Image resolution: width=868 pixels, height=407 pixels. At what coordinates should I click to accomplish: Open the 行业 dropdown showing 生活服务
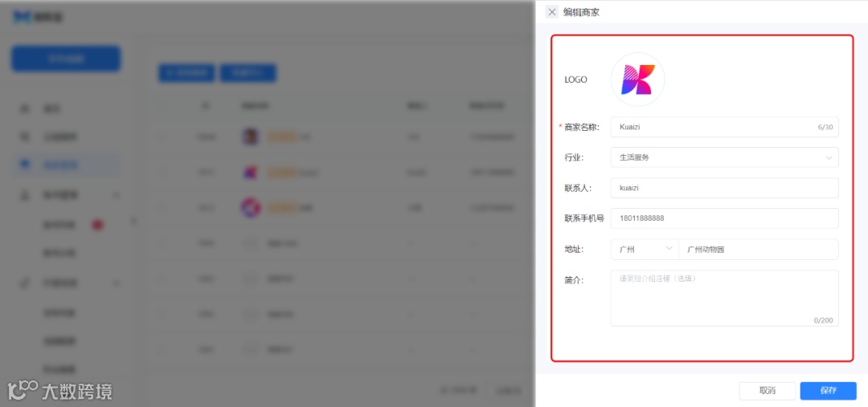coord(725,157)
